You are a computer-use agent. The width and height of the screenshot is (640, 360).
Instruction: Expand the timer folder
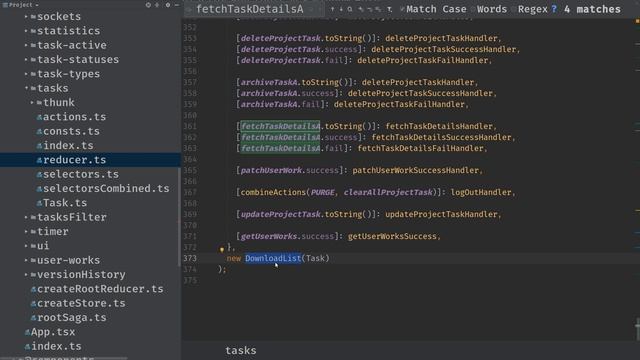coord(26,232)
